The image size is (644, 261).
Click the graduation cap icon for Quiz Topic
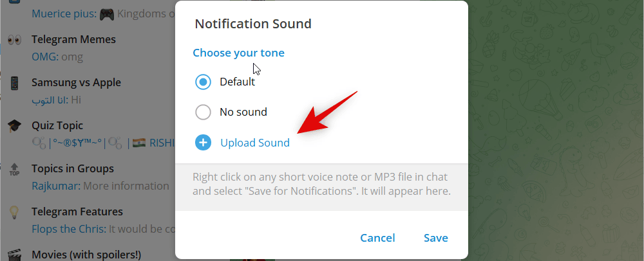coord(14,126)
